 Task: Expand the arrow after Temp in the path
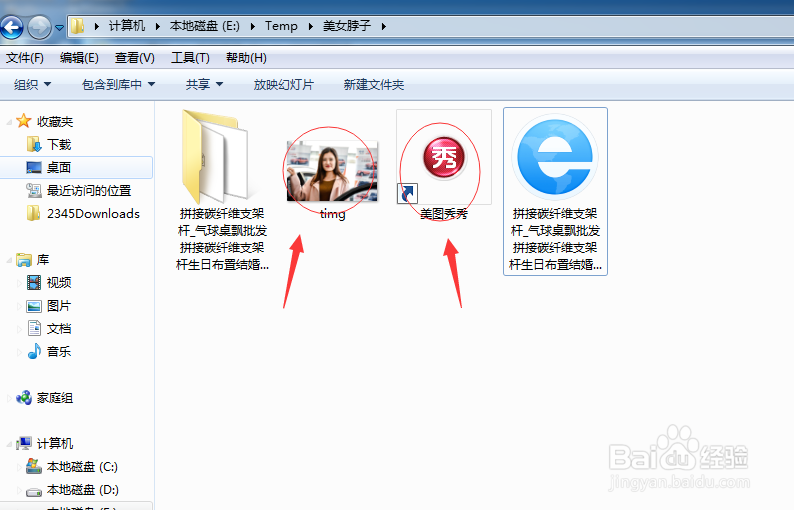click(310, 26)
